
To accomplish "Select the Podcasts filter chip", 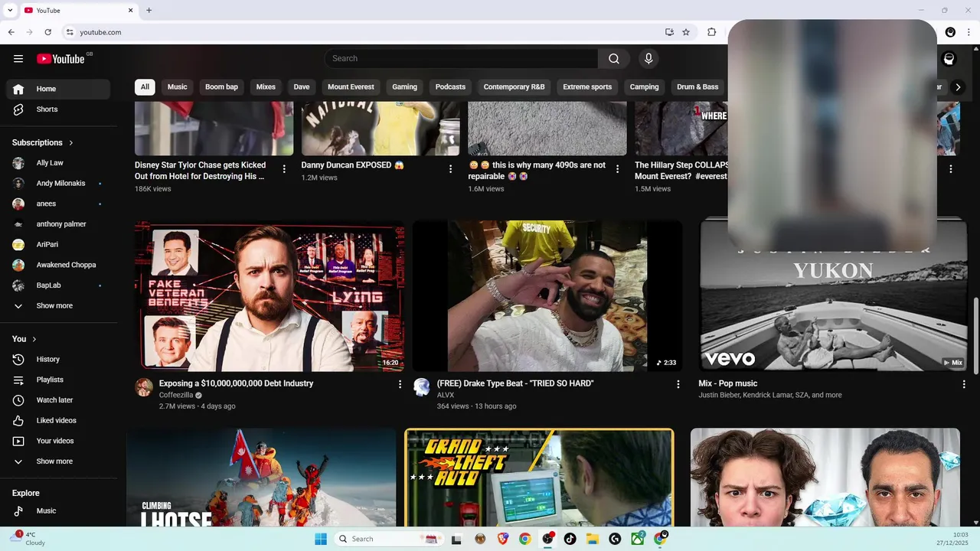I will (x=450, y=87).
